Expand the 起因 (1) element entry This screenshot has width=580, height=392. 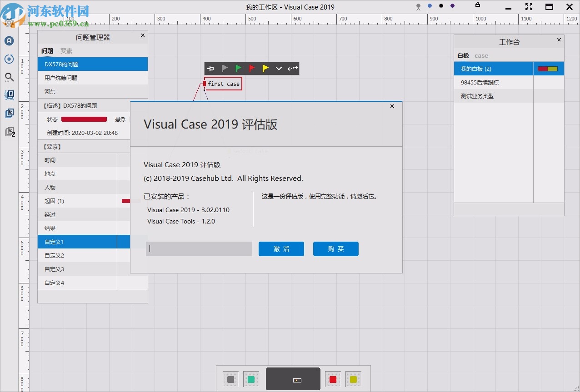[x=77, y=201]
